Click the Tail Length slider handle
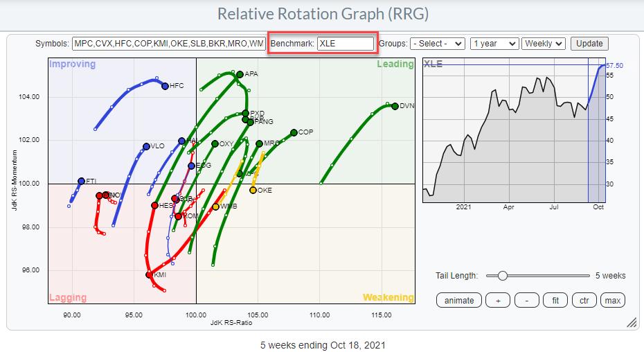Viewport: 644px width, 352px height. pos(502,276)
